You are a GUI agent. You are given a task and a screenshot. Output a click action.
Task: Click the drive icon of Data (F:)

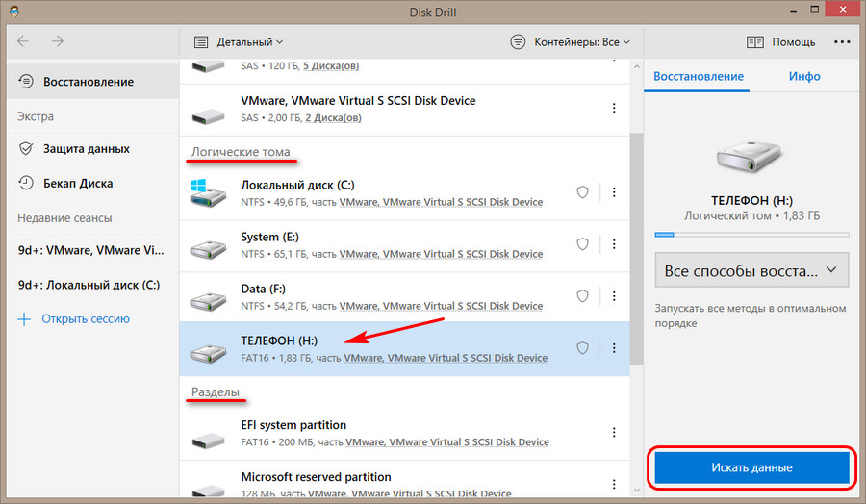point(208,301)
